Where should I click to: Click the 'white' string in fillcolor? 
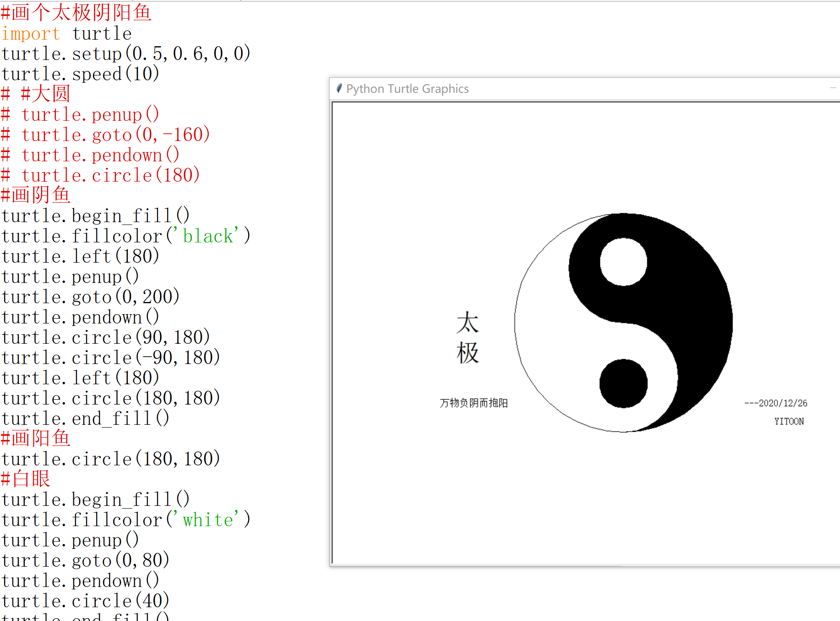208,520
